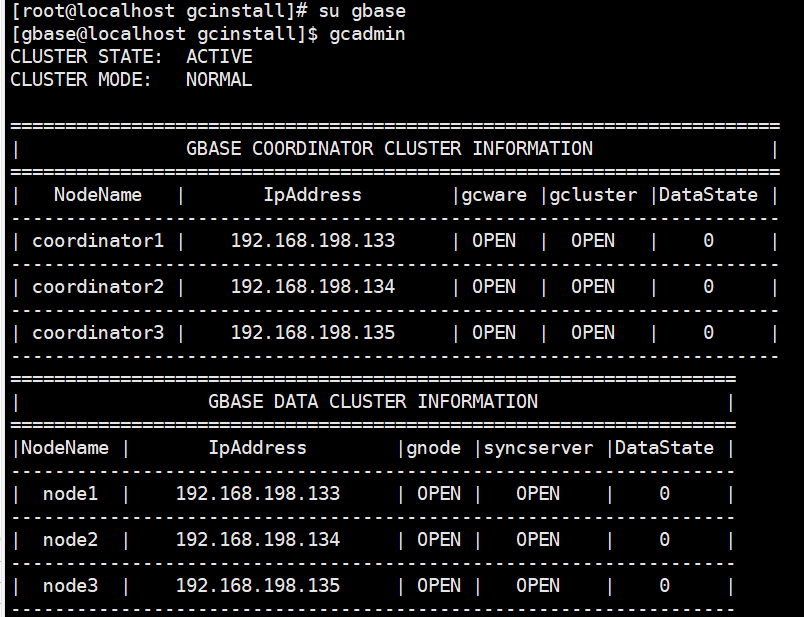The image size is (804, 617).
Task: Click the GBASE DATA CLUSTER INFORMATION heading
Action: coord(373,402)
